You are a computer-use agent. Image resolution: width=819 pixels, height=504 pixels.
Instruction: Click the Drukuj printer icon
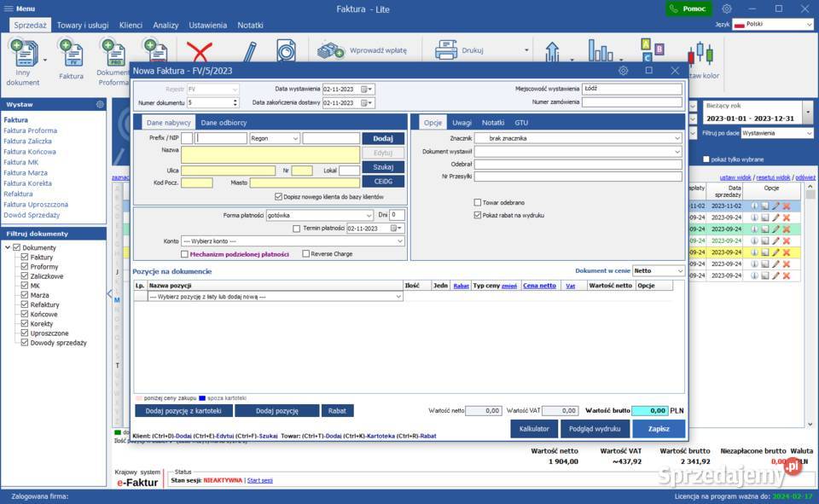[446, 50]
